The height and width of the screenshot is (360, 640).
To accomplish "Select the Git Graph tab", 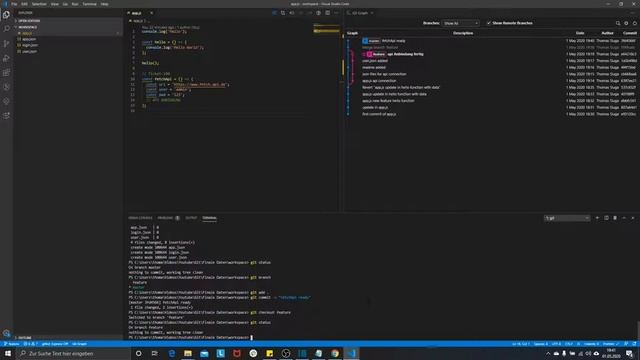I will tap(360, 13).
